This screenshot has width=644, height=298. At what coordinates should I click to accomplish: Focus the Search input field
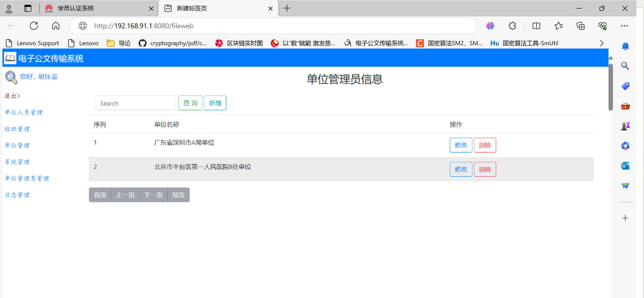coord(135,103)
